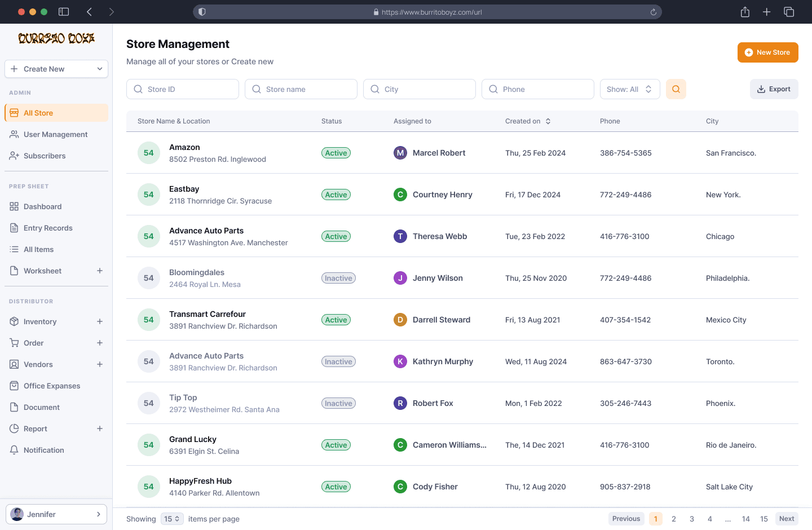Expand the Inventory plus icon

pyautogui.click(x=100, y=321)
